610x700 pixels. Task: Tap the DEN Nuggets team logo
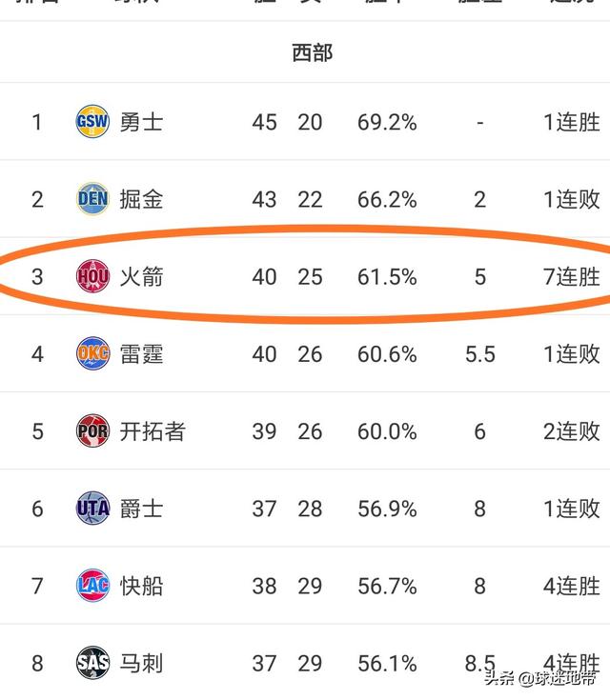coord(92,199)
